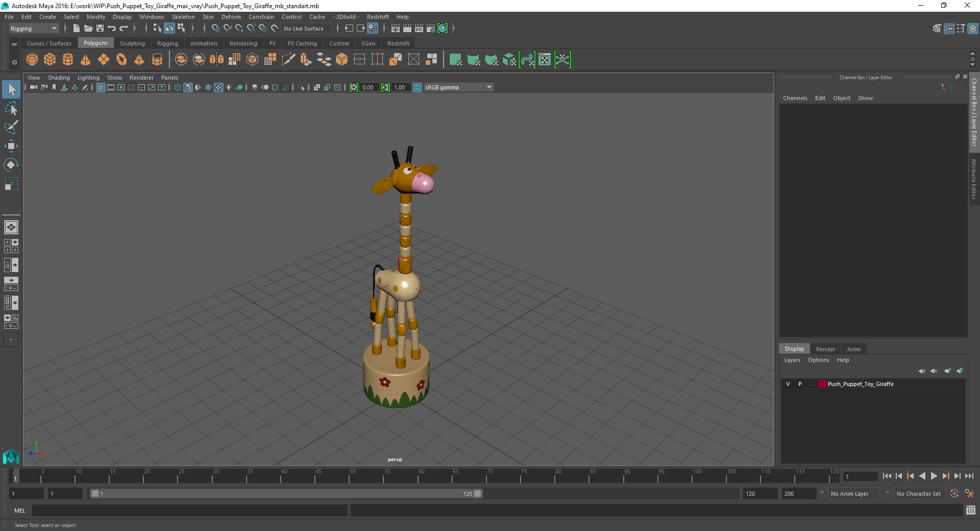Viewport: 980px width, 531px height.
Task: Open the Channels menu in Channel Box
Action: pyautogui.click(x=795, y=98)
